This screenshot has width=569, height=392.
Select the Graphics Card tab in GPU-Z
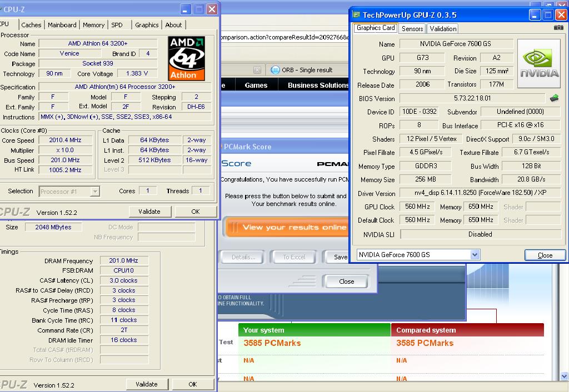click(376, 28)
